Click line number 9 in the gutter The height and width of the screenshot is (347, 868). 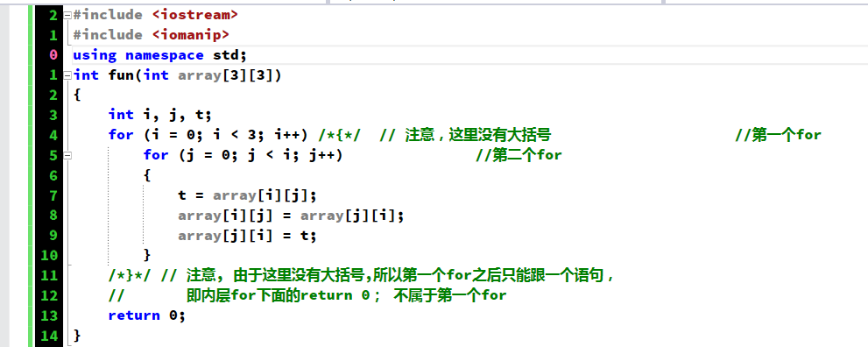pos(53,236)
